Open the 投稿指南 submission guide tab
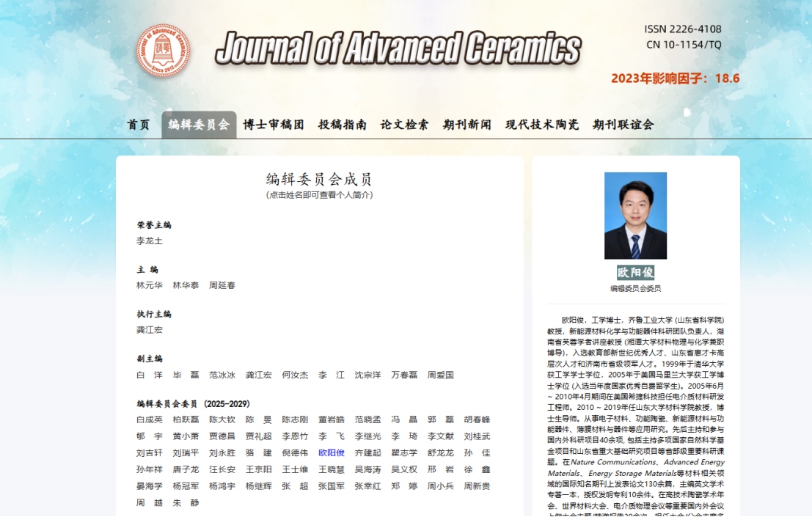This screenshot has height=517, width=812. (343, 125)
